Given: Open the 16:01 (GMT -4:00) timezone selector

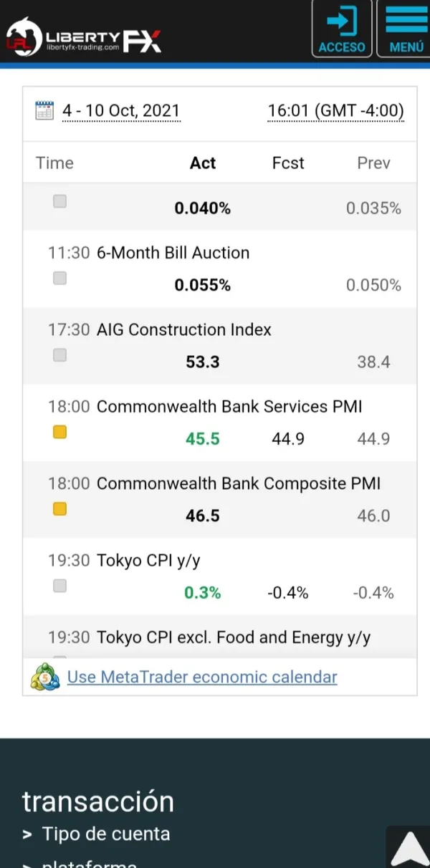Looking at the screenshot, I should click(335, 111).
